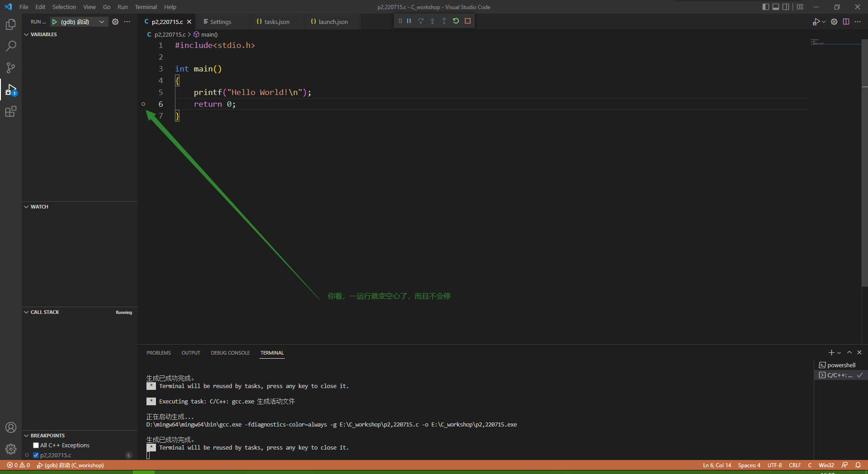The height and width of the screenshot is (474, 868).
Task: Collapse the WATCH section
Action: click(x=39, y=207)
